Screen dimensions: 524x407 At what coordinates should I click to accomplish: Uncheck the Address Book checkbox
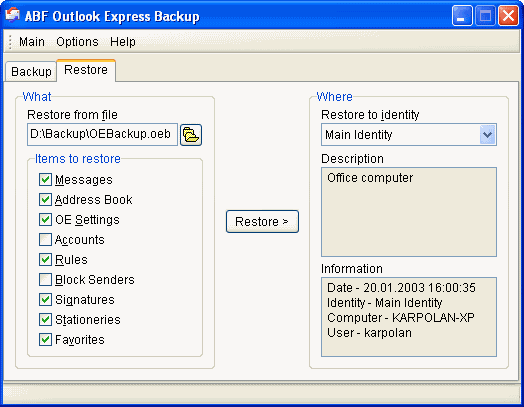[x=45, y=199]
